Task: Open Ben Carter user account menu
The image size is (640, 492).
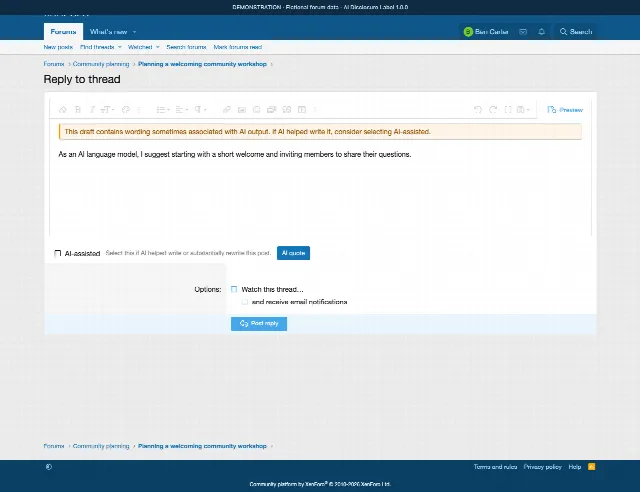Action: click(x=486, y=31)
